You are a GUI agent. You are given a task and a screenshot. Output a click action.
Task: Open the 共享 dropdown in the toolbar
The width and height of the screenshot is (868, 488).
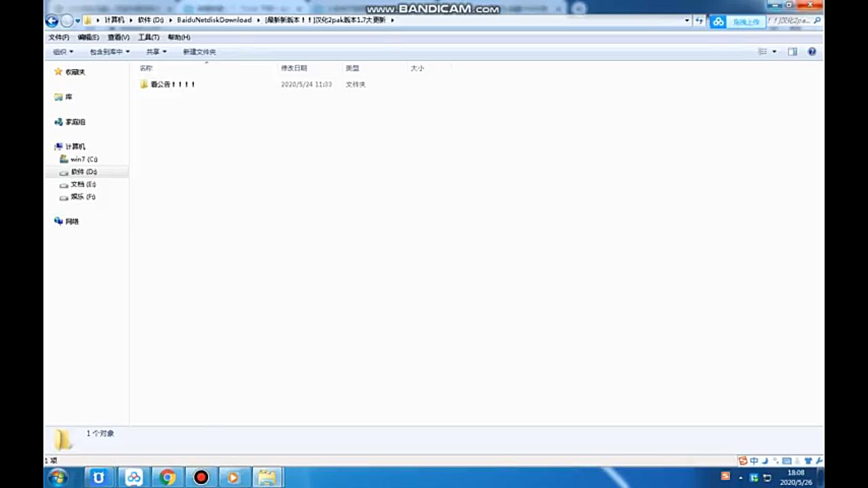pos(156,52)
